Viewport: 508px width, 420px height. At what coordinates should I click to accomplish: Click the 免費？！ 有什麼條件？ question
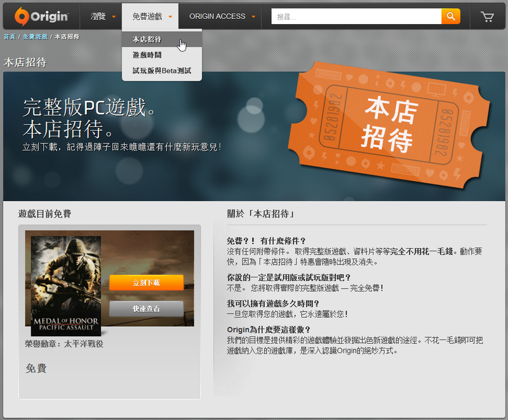point(266,240)
